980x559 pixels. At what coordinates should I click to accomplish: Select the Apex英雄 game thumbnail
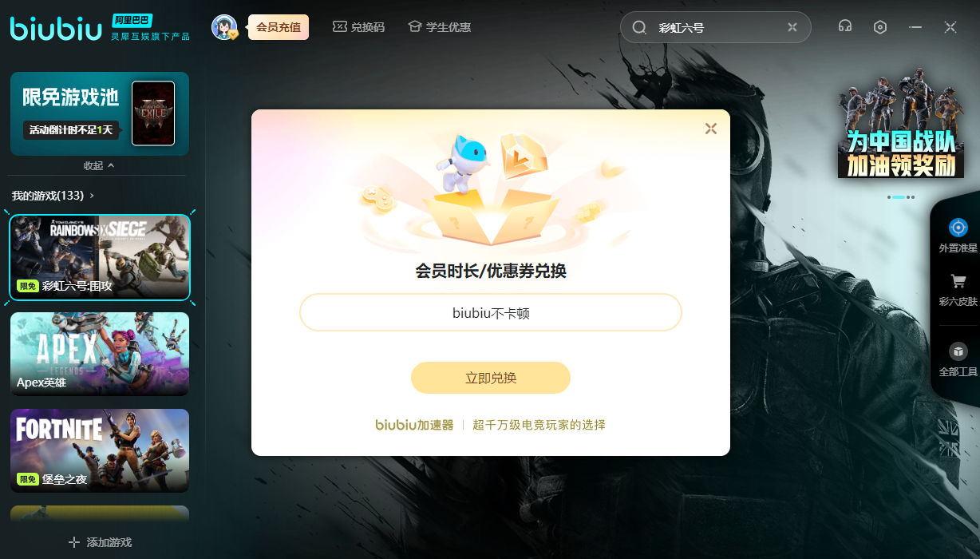click(100, 354)
